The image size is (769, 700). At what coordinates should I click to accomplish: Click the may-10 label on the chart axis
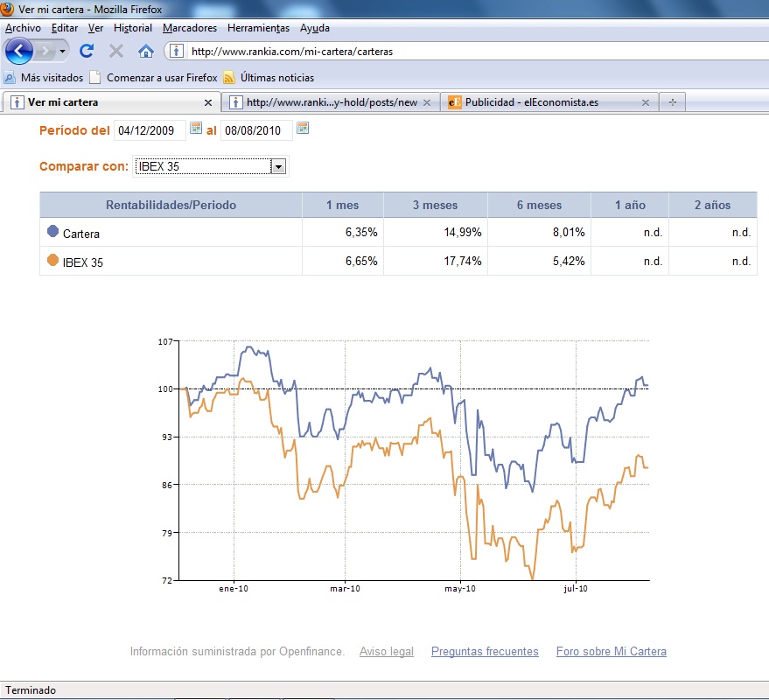pyautogui.click(x=460, y=589)
